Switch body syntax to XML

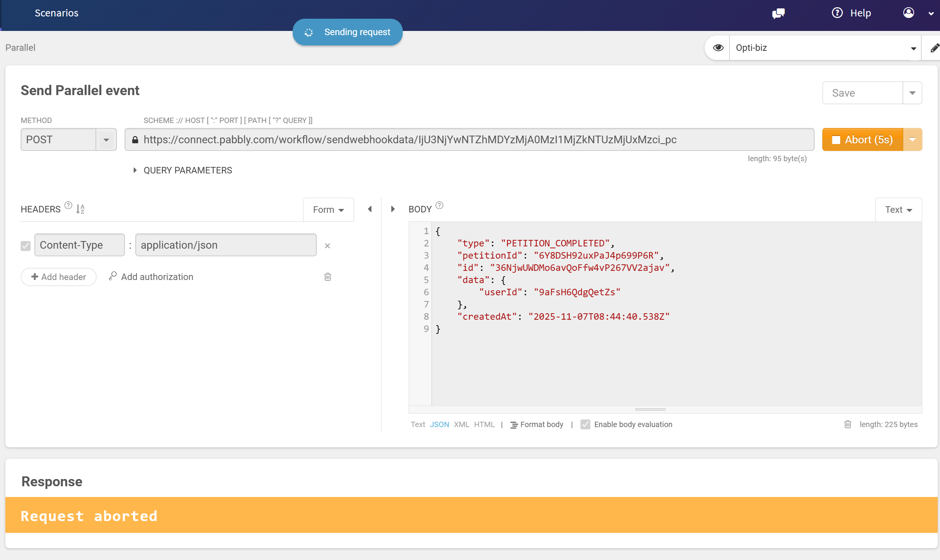(x=461, y=424)
